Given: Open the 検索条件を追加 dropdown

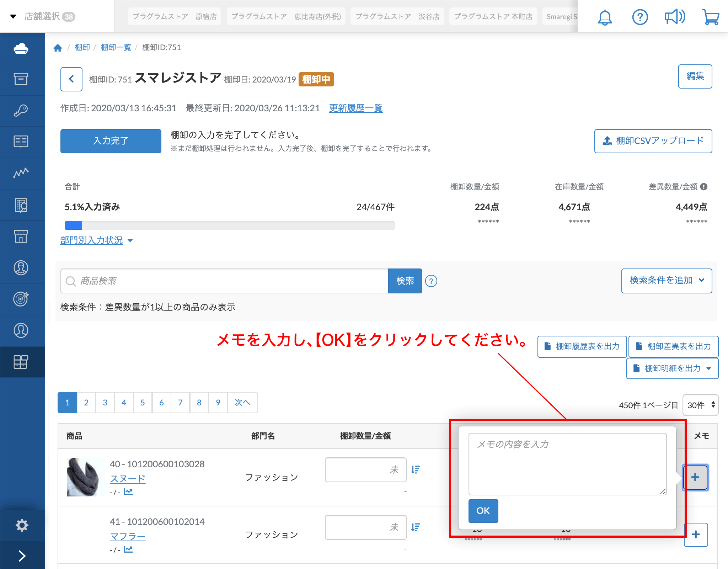Looking at the screenshot, I should pyautogui.click(x=667, y=281).
